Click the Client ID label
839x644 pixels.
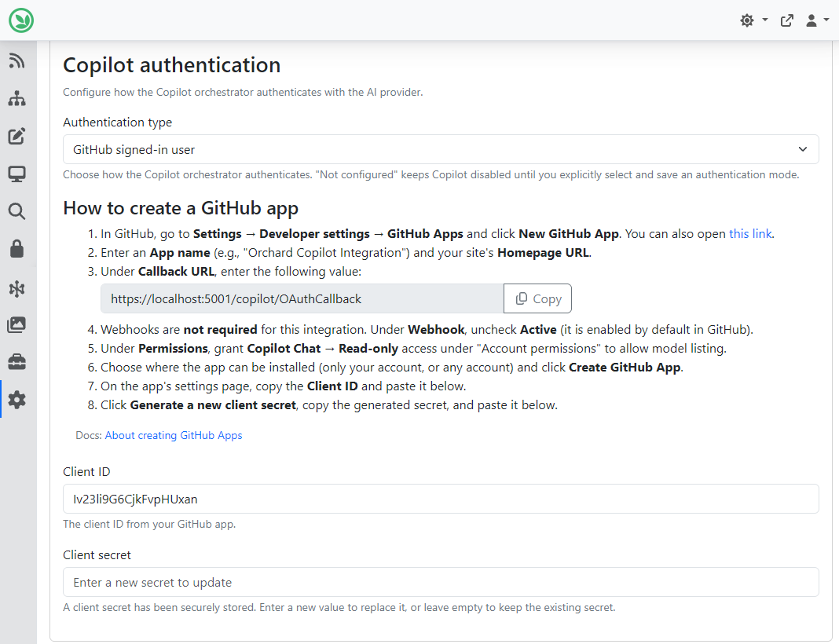tap(86, 472)
